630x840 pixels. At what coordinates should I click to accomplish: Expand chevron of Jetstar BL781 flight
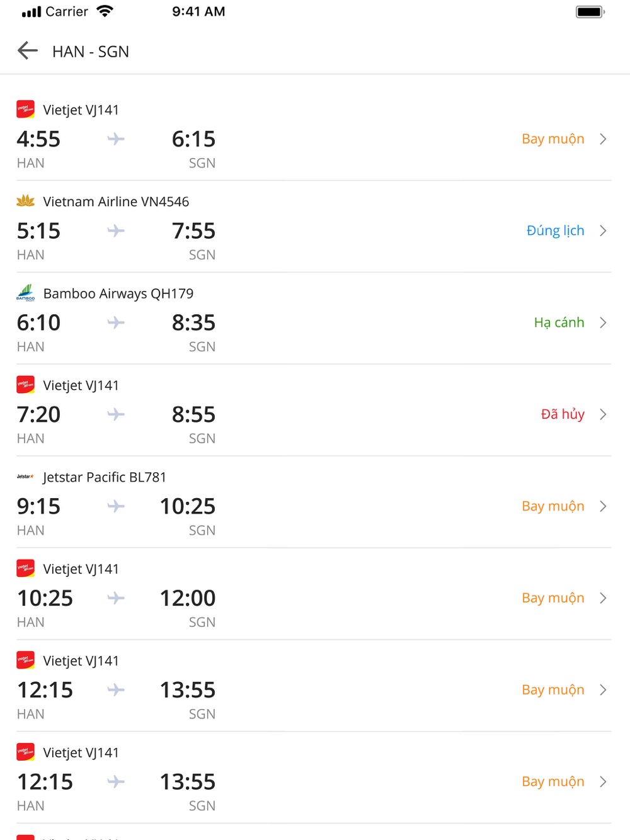point(603,506)
